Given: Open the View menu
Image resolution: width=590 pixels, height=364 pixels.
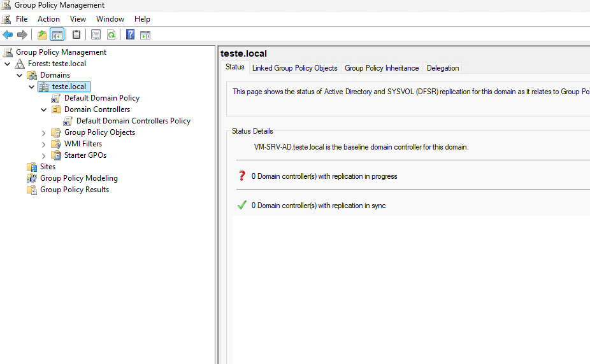Looking at the screenshot, I should coord(78,19).
